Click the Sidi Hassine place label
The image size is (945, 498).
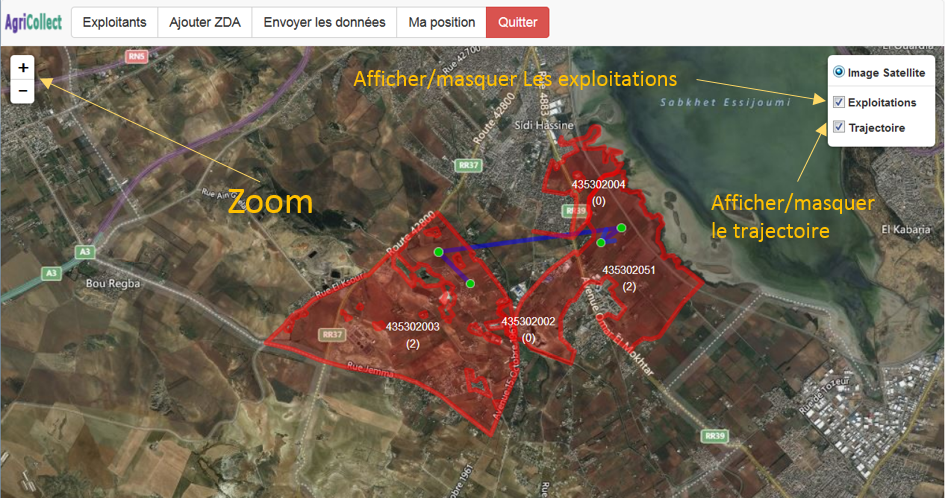pos(544,125)
